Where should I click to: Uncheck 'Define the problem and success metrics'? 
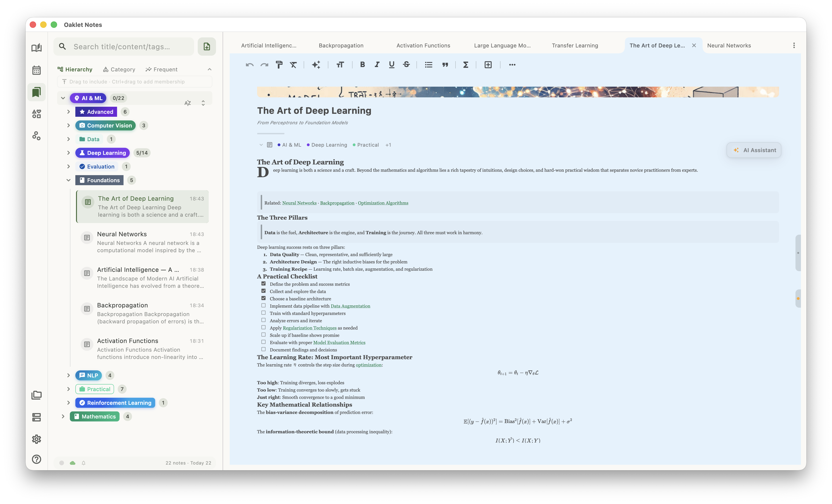click(x=263, y=284)
